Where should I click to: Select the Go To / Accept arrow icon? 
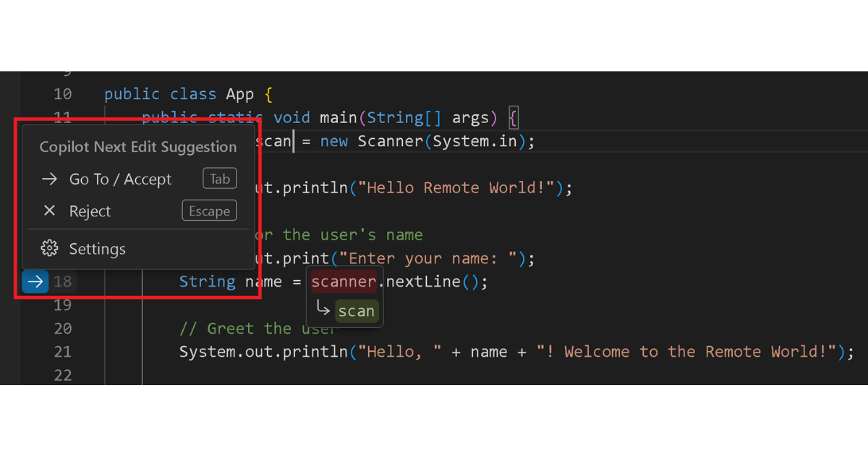click(48, 179)
